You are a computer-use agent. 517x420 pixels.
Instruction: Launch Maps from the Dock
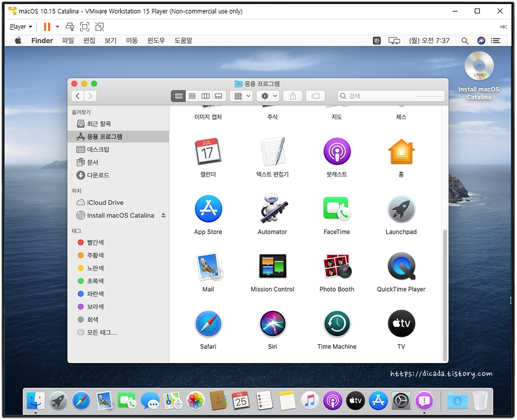pos(173,400)
